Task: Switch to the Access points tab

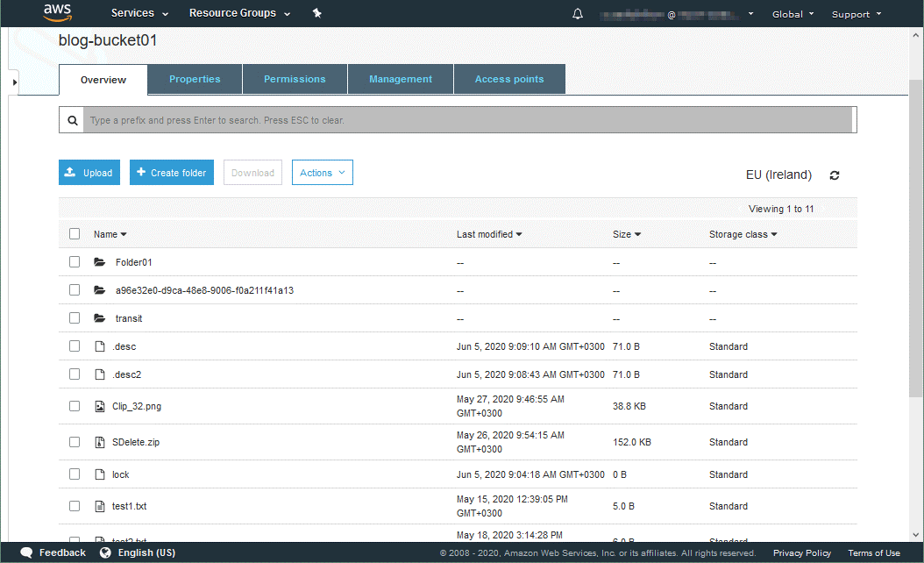Action: click(509, 79)
